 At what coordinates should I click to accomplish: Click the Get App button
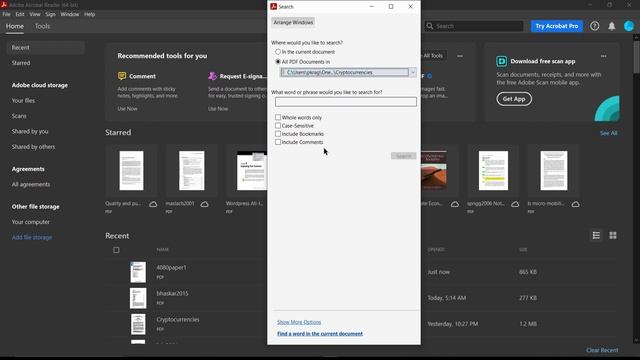point(514,99)
